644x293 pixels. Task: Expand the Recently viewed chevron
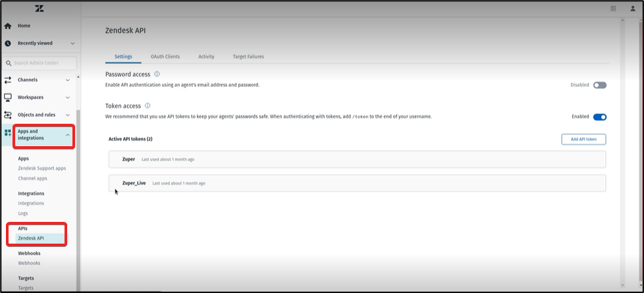pos(72,43)
